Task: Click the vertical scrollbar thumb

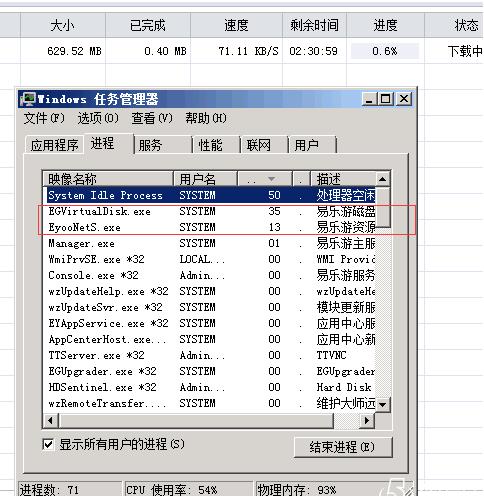Action: pyautogui.click(x=382, y=207)
